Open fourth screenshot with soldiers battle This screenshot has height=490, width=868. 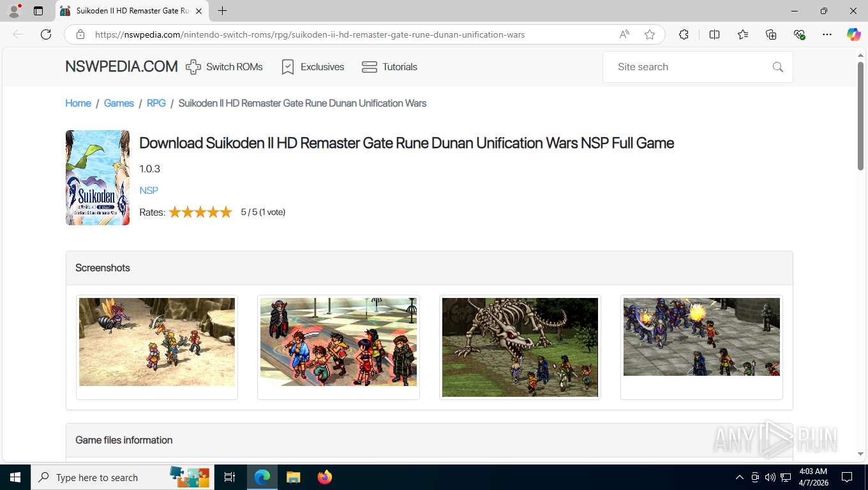coord(701,337)
